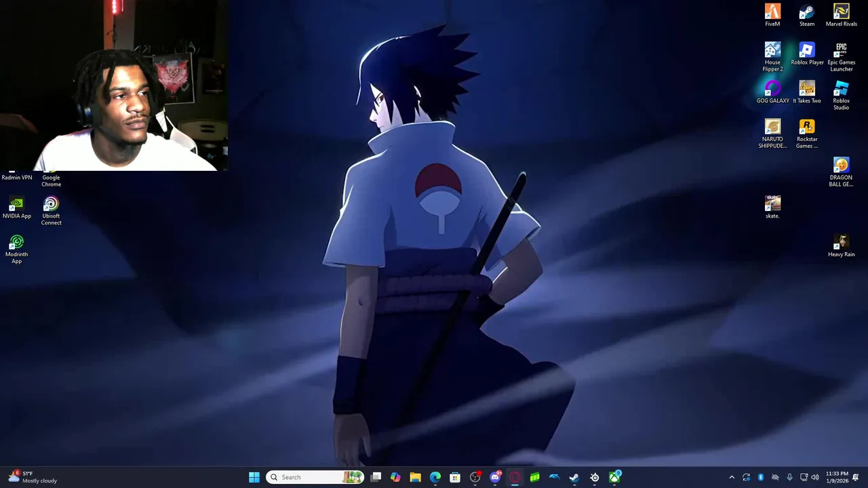Expand the hidden system tray icons chevron

[x=732, y=477]
